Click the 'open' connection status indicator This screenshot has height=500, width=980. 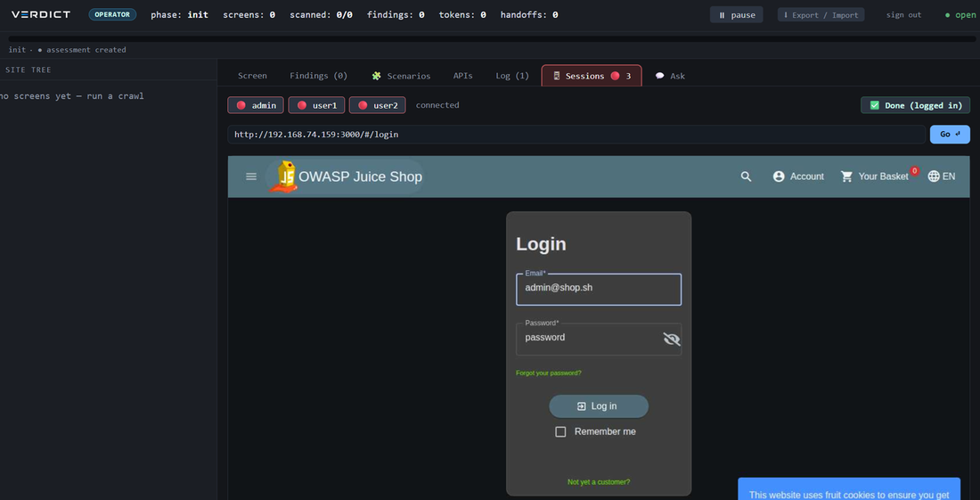pos(960,15)
